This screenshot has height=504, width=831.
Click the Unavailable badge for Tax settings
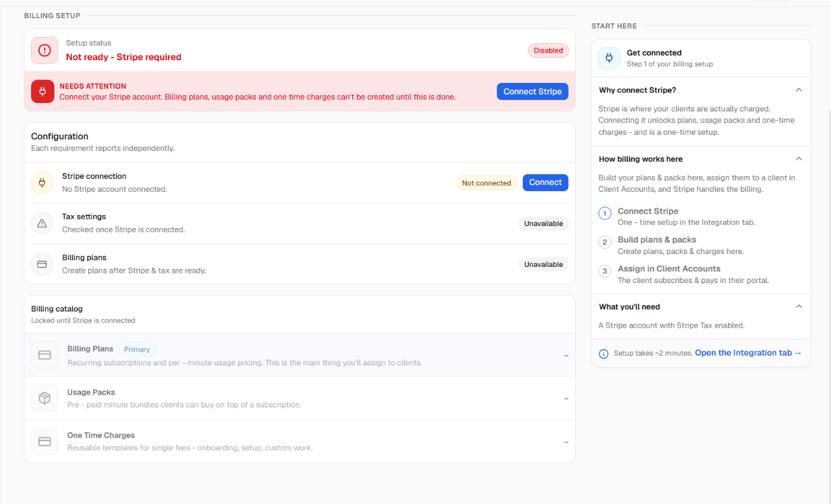click(x=543, y=223)
